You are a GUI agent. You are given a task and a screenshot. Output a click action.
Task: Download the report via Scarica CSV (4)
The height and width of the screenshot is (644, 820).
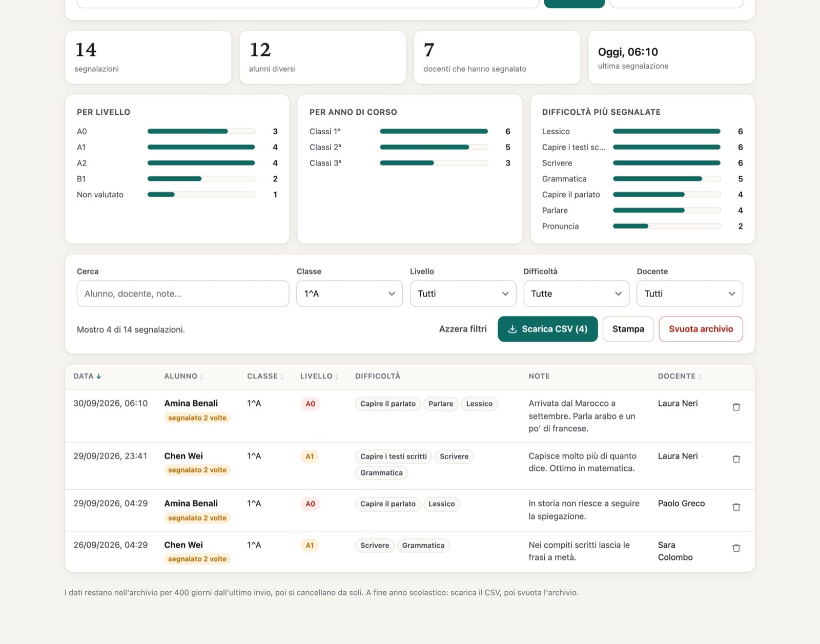[x=547, y=329]
